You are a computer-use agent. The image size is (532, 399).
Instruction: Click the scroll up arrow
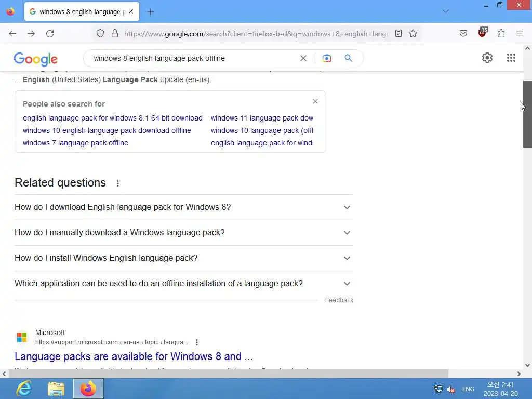click(x=527, y=48)
